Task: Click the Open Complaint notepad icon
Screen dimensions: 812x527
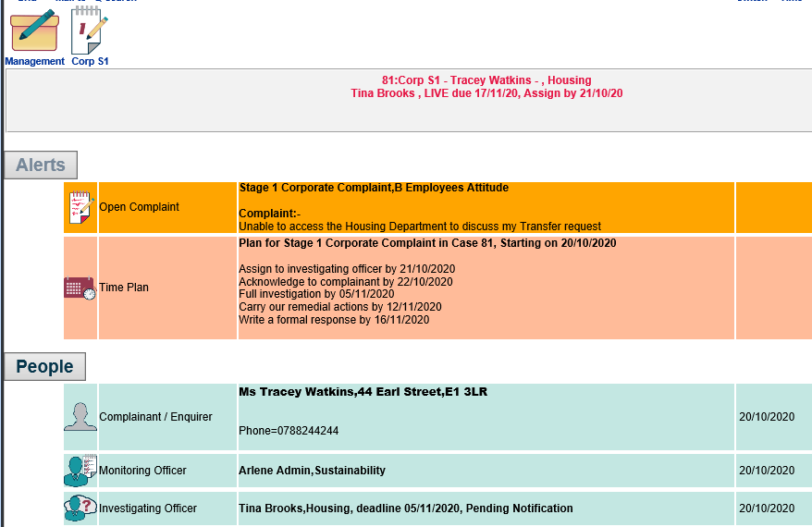Action: point(81,207)
